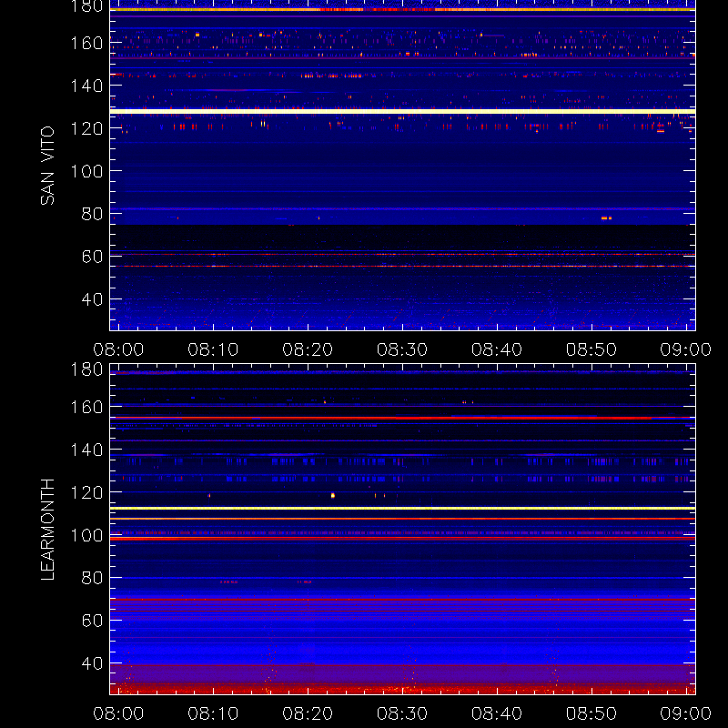This screenshot has height=728, width=728.
Task: Pick the 40 label on Learmonth axis
Action: pyautogui.click(x=92, y=663)
